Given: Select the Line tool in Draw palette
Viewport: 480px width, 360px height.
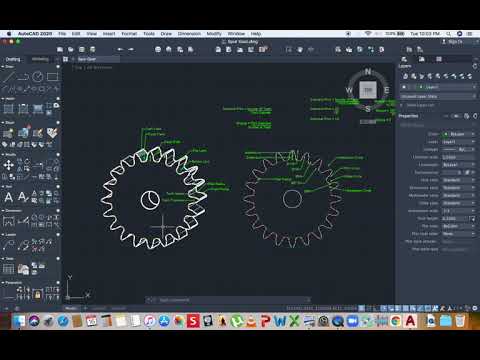Looking at the screenshot, I should click(8, 77).
